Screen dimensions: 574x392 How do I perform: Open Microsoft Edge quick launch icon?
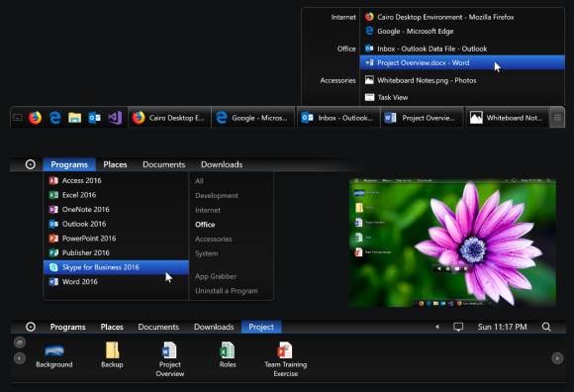(x=54, y=118)
